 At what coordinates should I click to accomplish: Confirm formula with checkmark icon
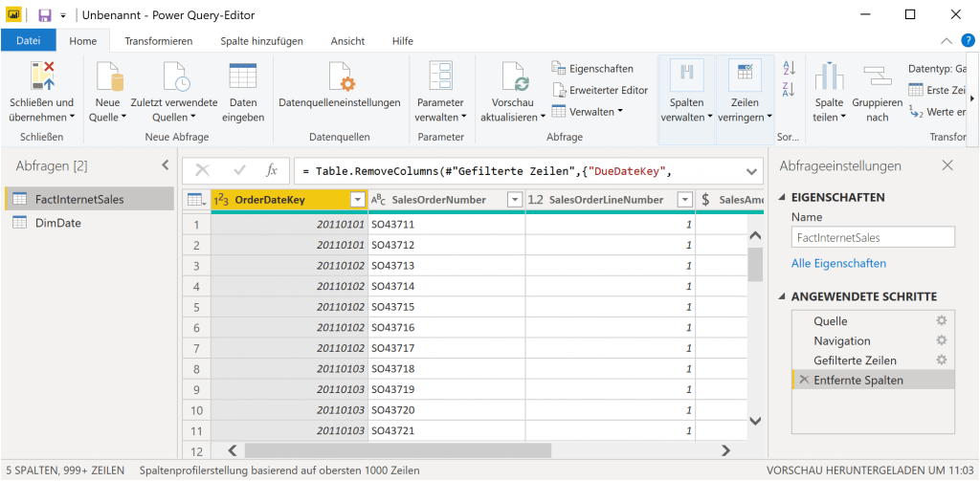tap(238, 170)
